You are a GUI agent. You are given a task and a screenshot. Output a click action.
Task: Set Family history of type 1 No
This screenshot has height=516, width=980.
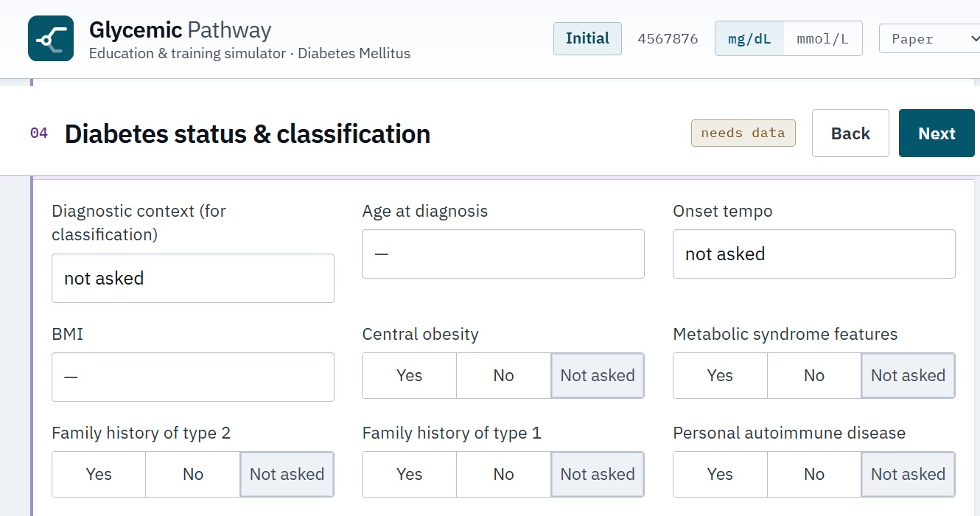coord(503,475)
